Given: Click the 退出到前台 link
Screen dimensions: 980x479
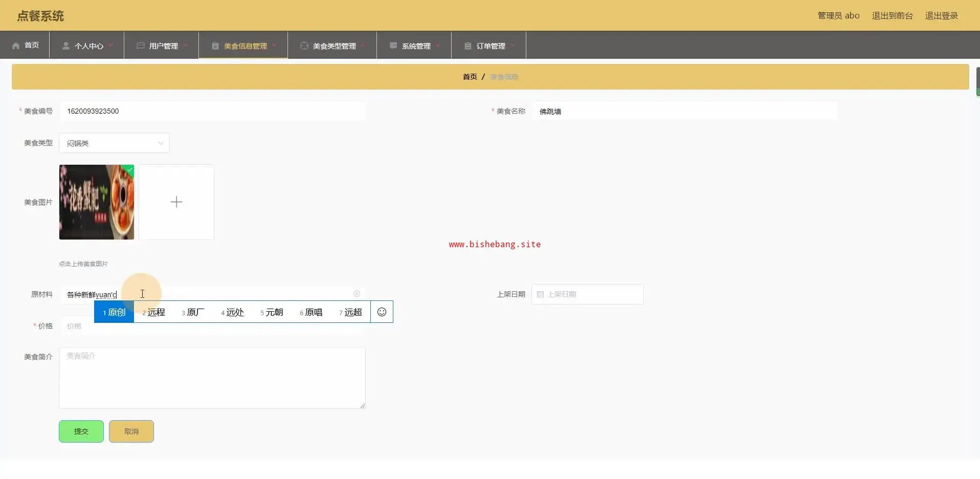Looking at the screenshot, I should (892, 16).
